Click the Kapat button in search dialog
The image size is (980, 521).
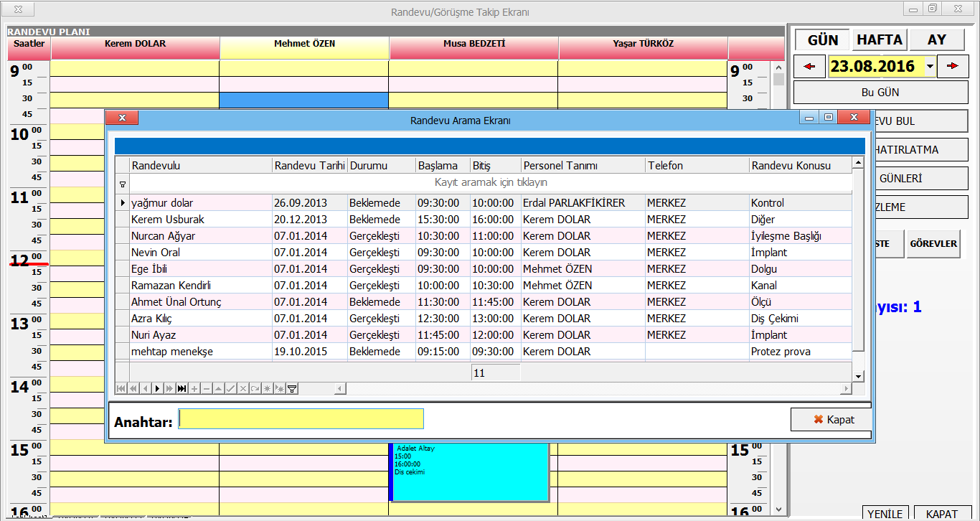[x=831, y=420]
